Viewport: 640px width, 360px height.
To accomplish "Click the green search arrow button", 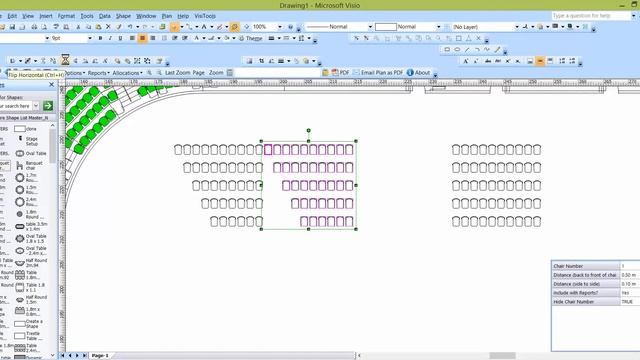I will pos(48,106).
